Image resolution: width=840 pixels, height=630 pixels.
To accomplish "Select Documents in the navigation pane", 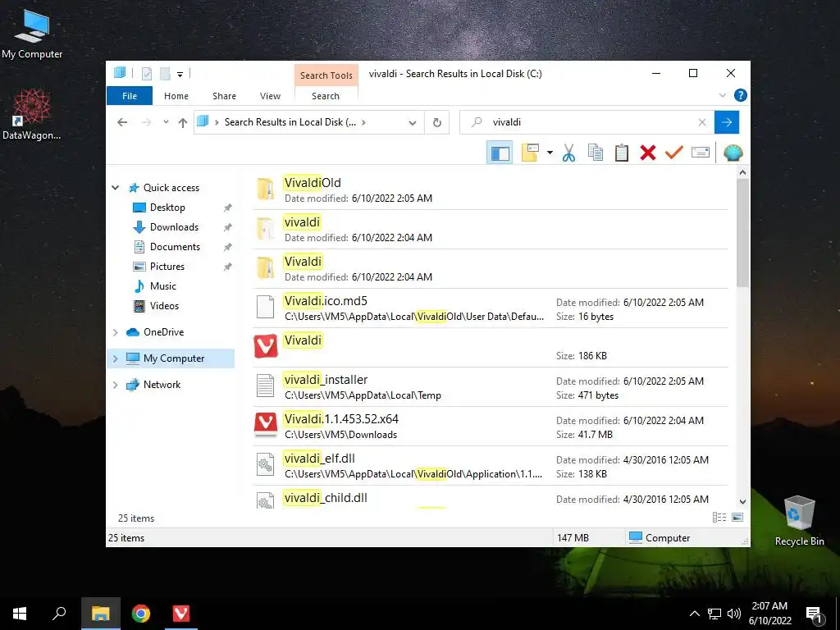I will tap(175, 247).
